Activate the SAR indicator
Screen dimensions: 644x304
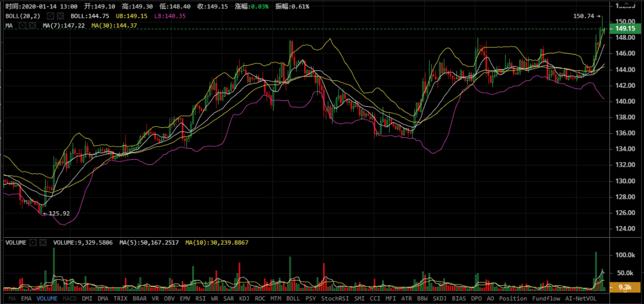pos(229,299)
